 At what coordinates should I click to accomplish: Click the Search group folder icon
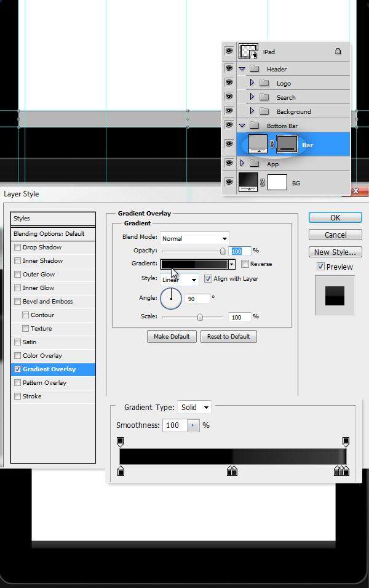[x=264, y=97]
